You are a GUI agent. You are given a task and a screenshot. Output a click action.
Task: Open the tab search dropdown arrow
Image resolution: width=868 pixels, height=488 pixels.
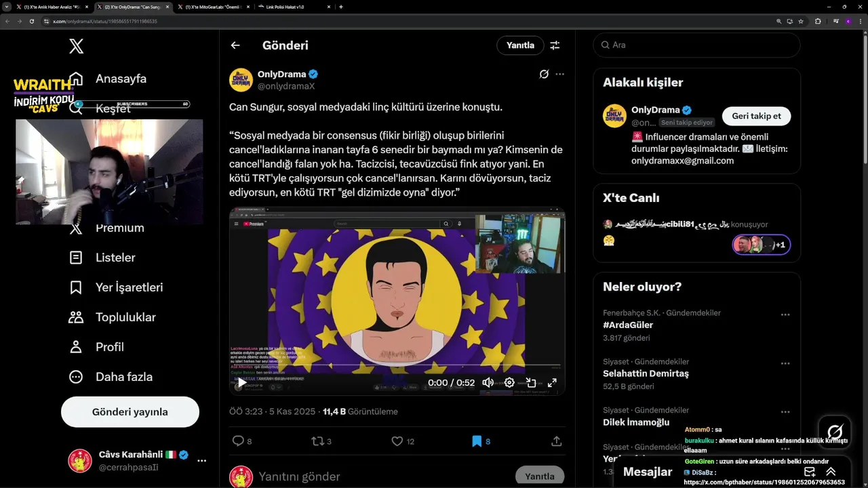(x=6, y=7)
